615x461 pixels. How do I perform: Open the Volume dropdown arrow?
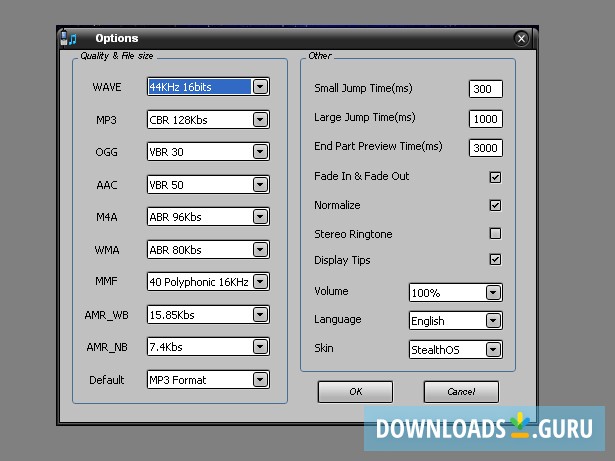[x=493, y=292]
